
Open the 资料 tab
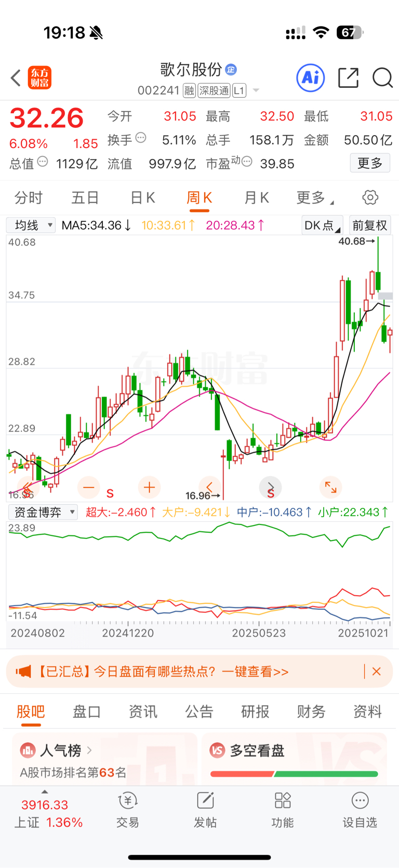[367, 712]
